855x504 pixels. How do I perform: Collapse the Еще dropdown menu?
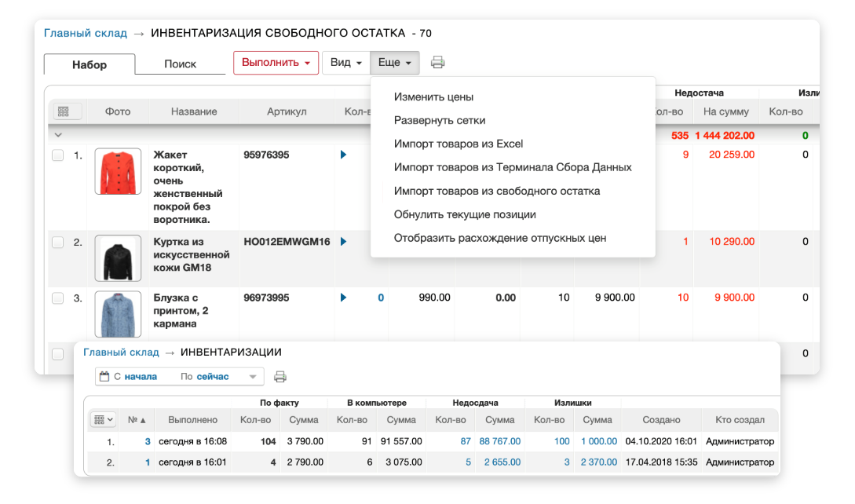point(395,63)
